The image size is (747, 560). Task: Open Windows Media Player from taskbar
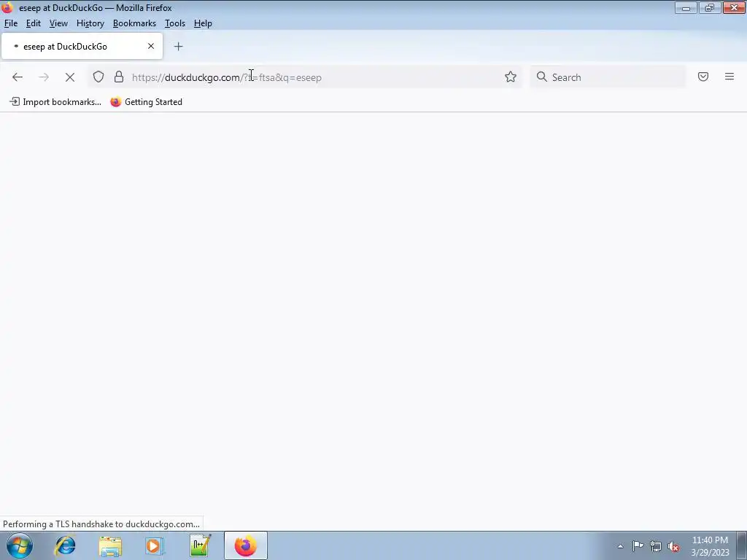[x=155, y=545]
